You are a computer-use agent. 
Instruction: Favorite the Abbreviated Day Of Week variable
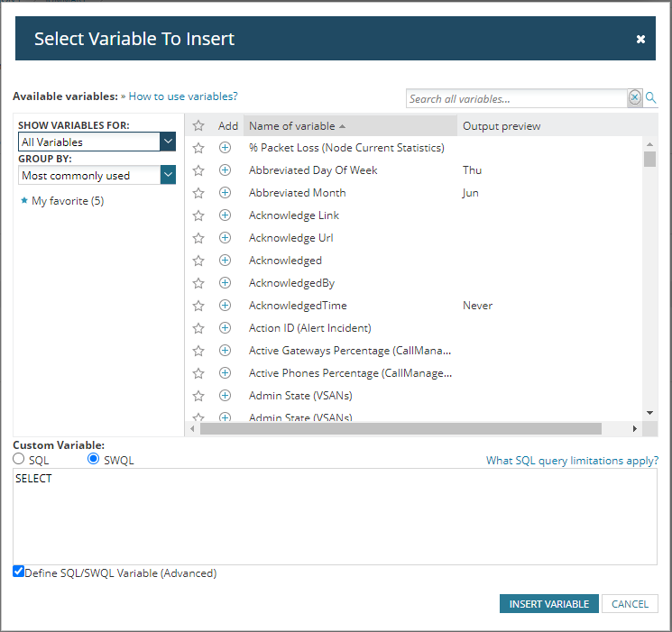[x=199, y=170]
